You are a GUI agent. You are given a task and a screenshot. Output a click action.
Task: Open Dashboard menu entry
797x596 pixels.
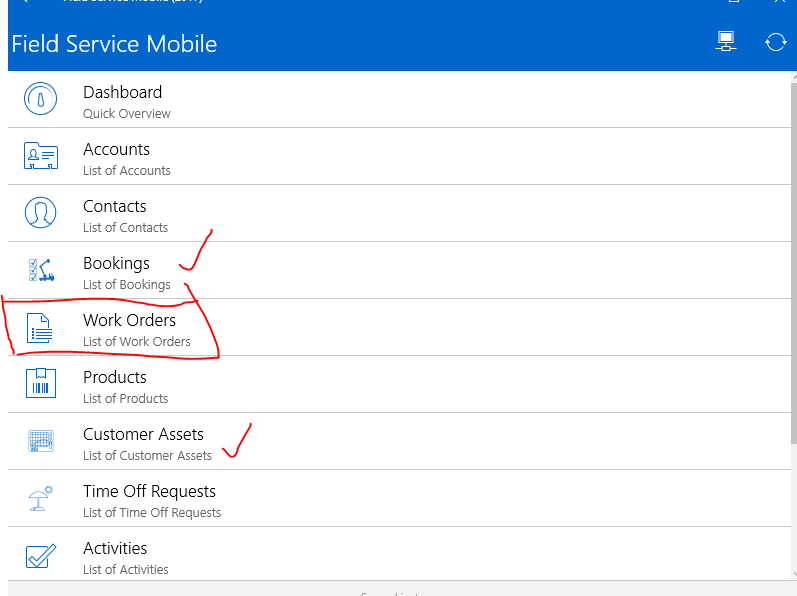tap(400, 99)
